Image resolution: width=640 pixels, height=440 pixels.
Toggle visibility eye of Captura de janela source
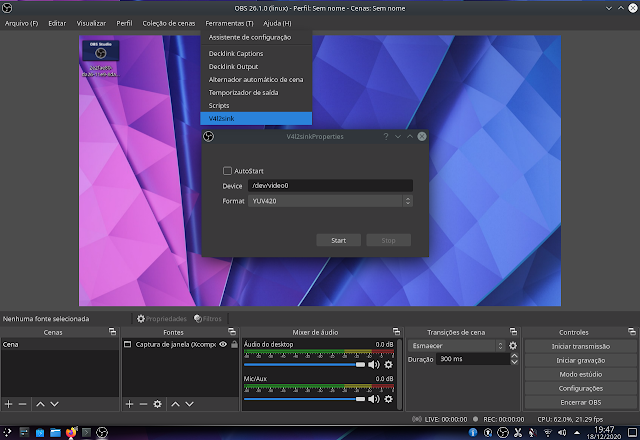pos(223,344)
